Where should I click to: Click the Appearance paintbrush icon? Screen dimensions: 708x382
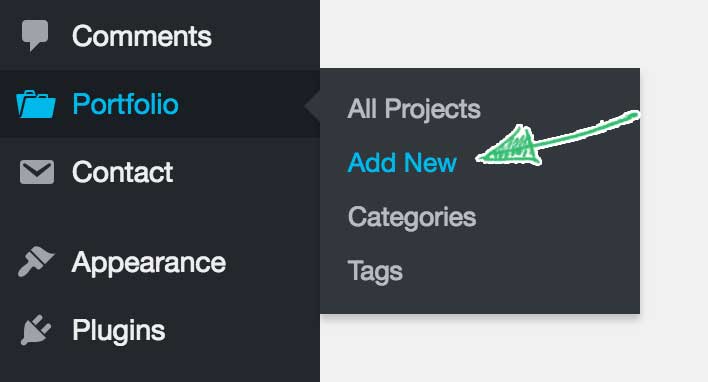click(36, 261)
